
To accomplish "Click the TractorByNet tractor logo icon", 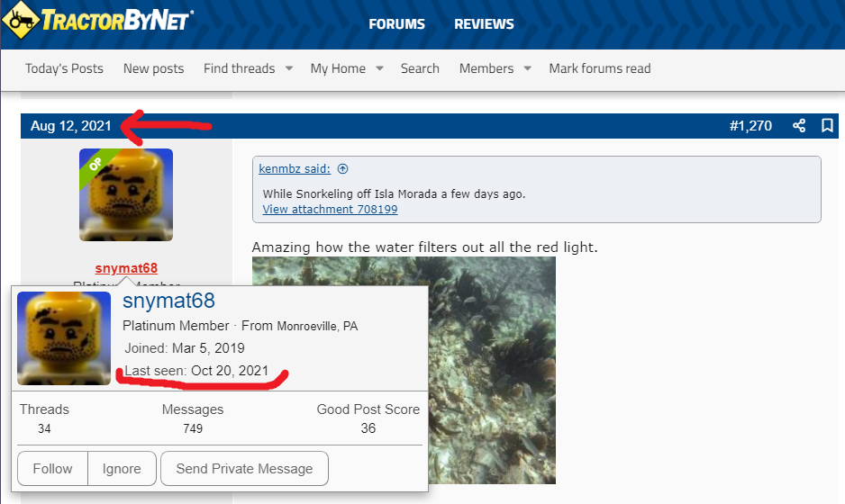I will 21,21.
